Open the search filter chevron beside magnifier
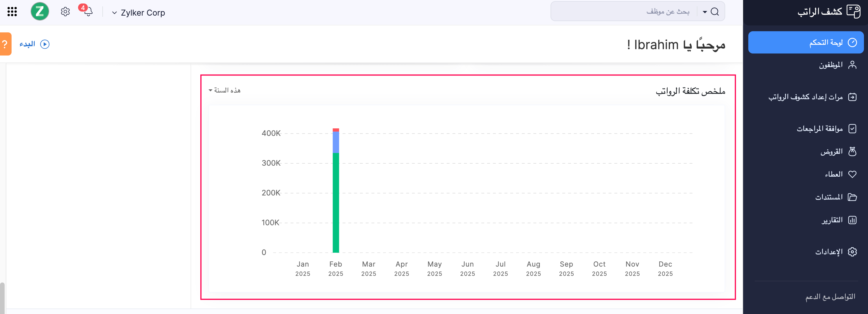Image resolution: width=868 pixels, height=314 pixels. pos(704,12)
